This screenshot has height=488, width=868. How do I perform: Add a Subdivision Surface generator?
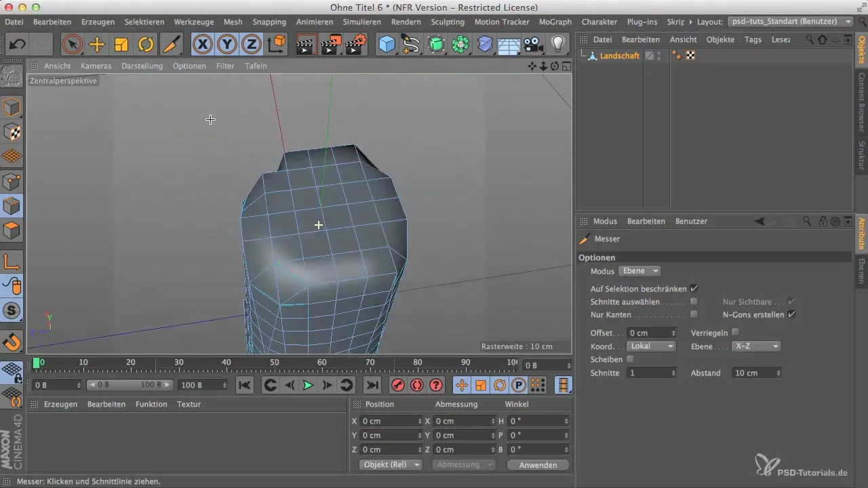[436, 45]
